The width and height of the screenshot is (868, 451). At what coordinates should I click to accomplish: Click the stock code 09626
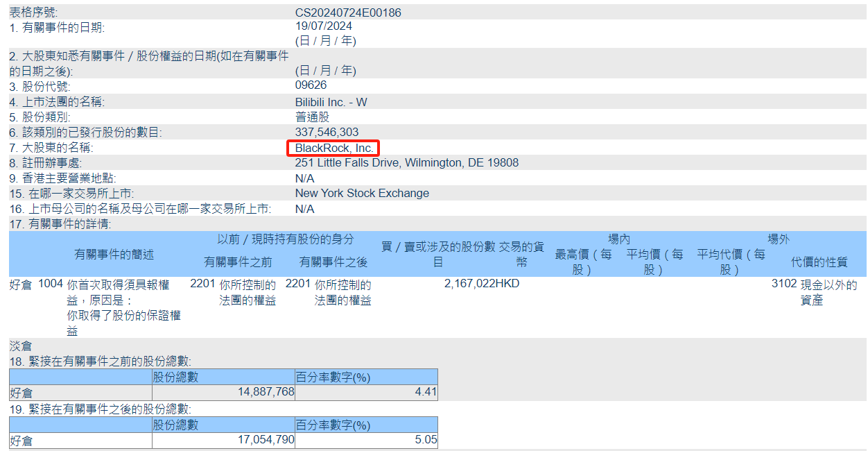[311, 85]
